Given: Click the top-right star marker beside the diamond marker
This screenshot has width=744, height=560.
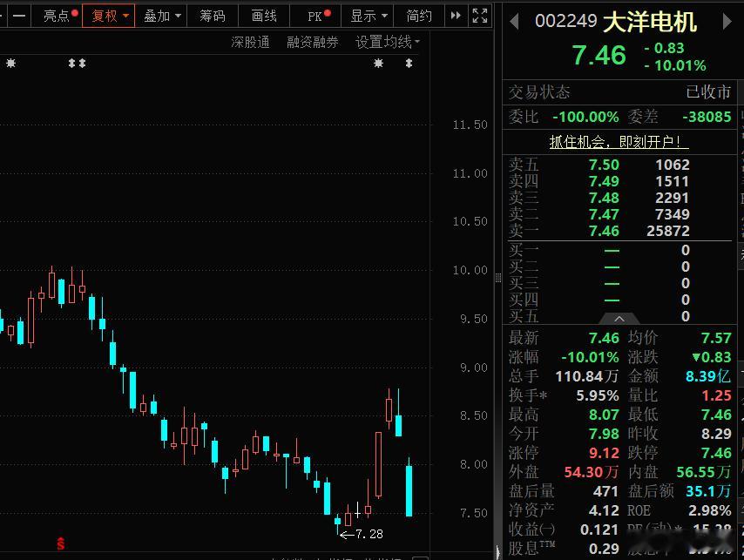Looking at the screenshot, I should click(378, 63).
